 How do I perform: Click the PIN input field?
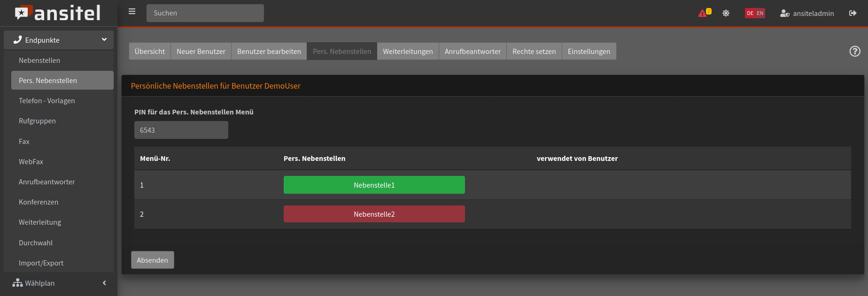click(181, 130)
